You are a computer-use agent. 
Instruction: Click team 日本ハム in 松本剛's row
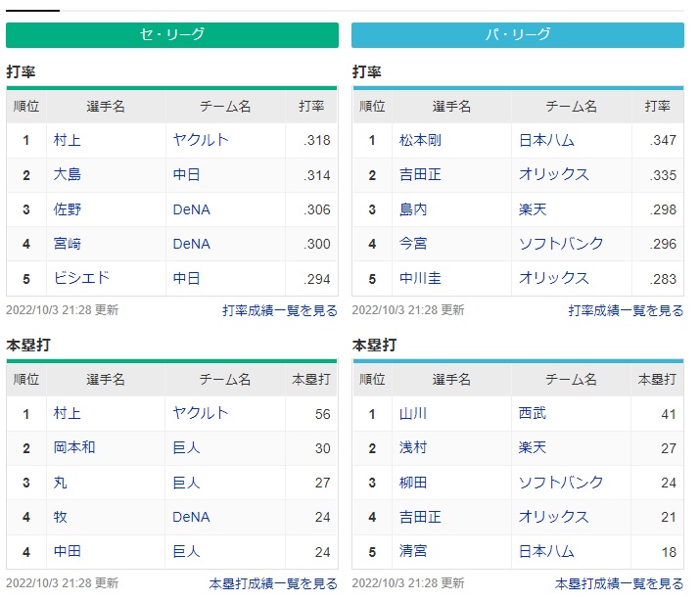[546, 140]
